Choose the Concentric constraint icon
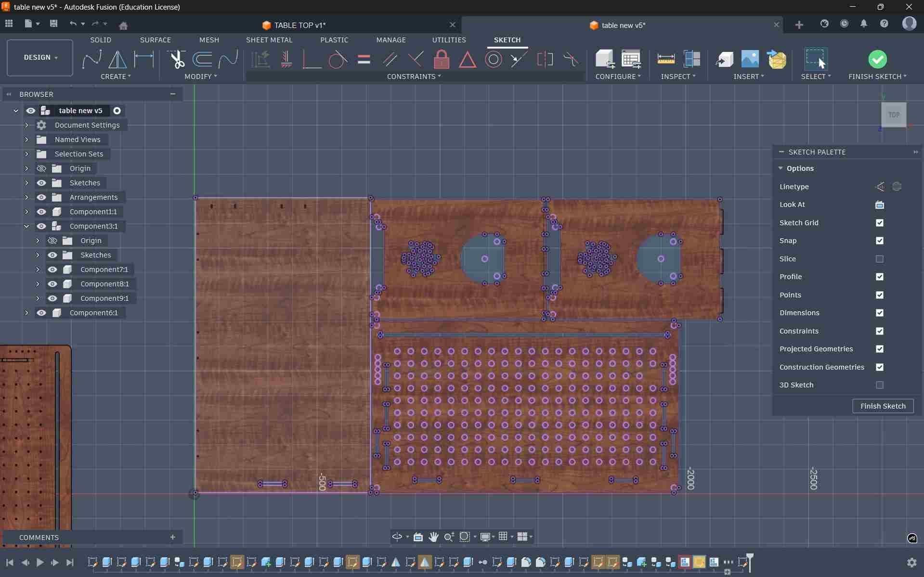924x577 pixels. tap(493, 60)
